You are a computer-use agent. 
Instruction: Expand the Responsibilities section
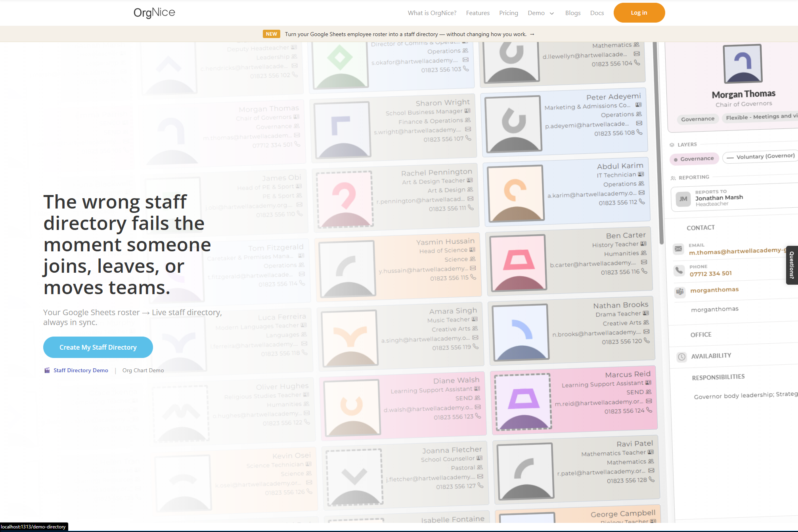pyautogui.click(x=718, y=377)
